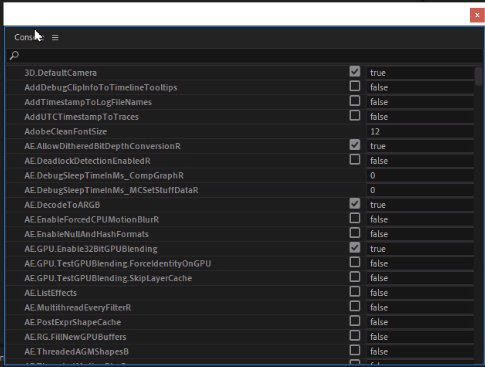Enable AE.ThreadedAGMShapesB checkbox
This screenshot has width=485, height=367.
pyautogui.click(x=355, y=350)
